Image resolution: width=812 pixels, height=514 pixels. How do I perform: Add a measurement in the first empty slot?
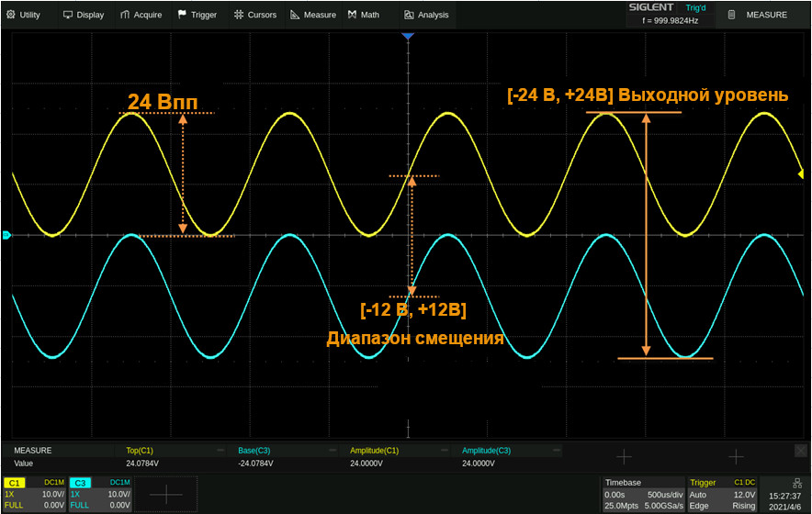click(x=624, y=456)
